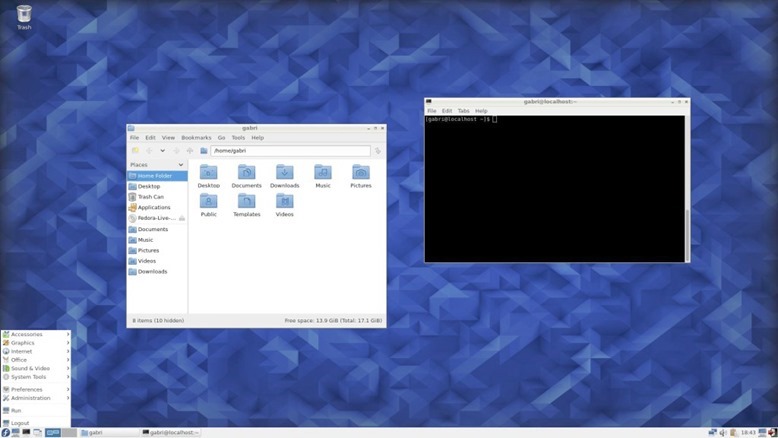Open the File menu in the file manager
The height and width of the screenshot is (438, 778).
click(134, 137)
